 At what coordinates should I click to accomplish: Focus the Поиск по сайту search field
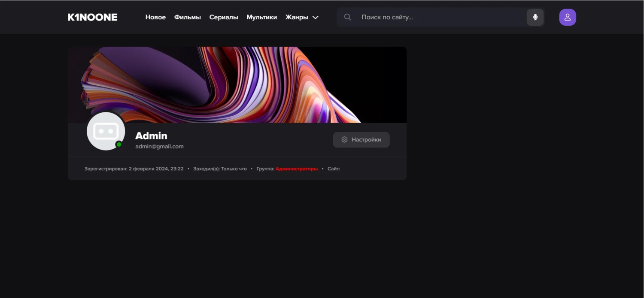(x=440, y=17)
